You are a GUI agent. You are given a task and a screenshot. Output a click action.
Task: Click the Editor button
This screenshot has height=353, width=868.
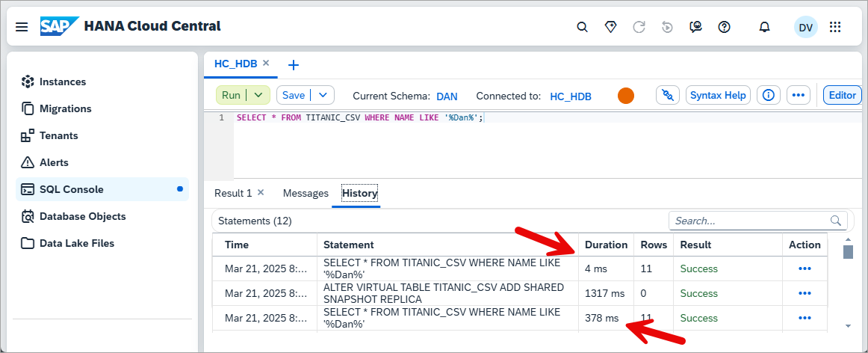tap(843, 95)
